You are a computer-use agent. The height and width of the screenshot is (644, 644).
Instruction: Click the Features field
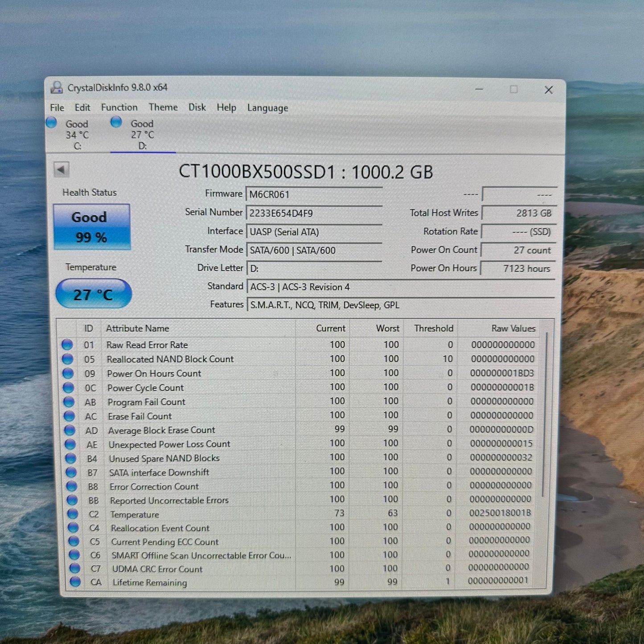point(401,305)
